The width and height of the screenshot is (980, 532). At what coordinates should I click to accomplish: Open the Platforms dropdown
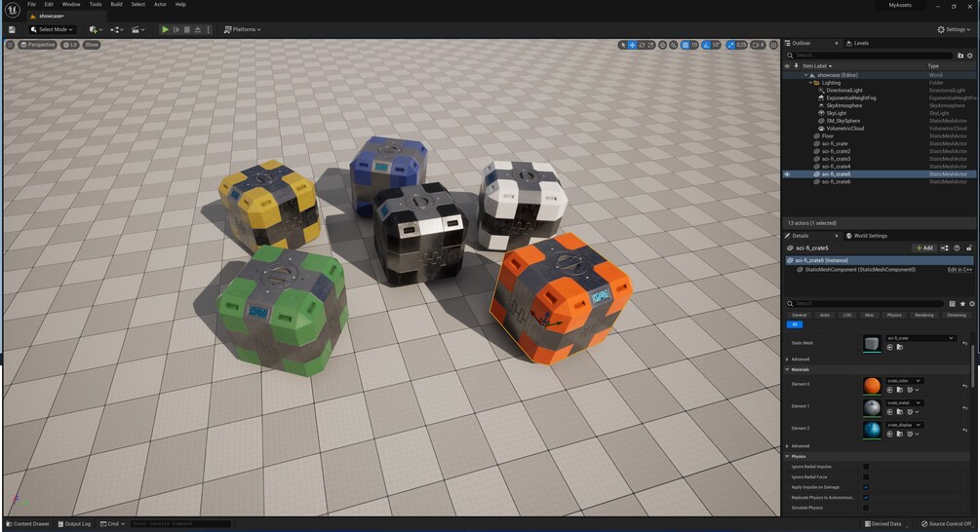pyautogui.click(x=243, y=29)
